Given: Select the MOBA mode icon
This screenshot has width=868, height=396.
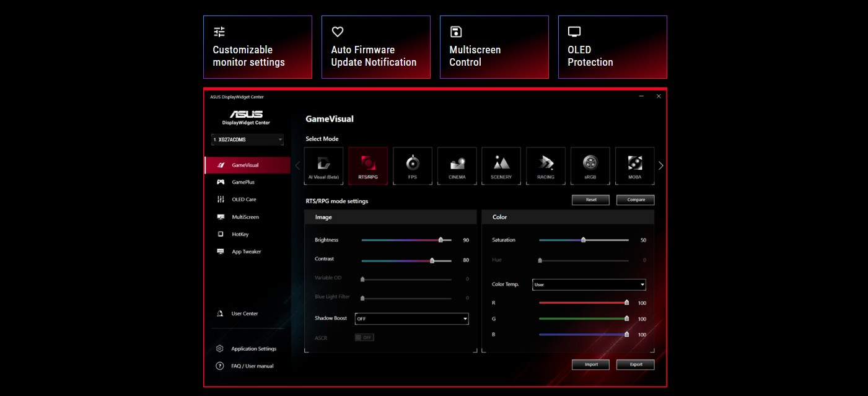Looking at the screenshot, I should pos(634,165).
